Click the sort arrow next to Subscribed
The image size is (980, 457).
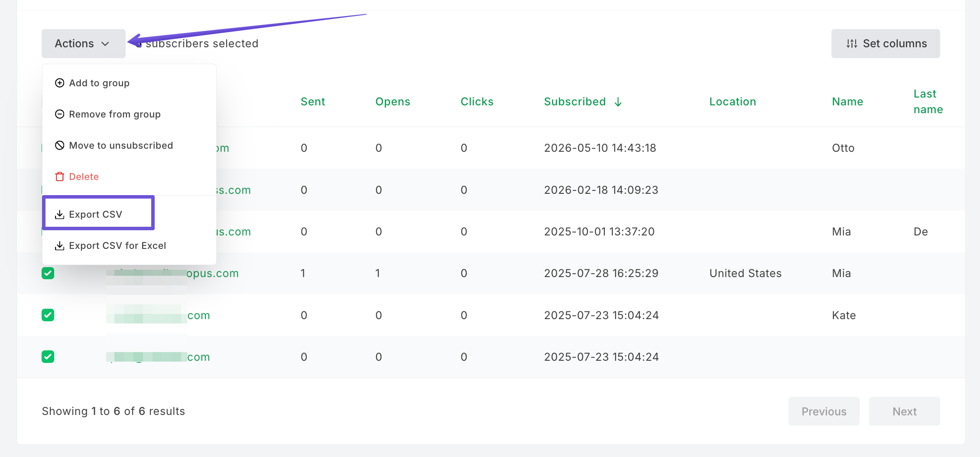tap(618, 102)
